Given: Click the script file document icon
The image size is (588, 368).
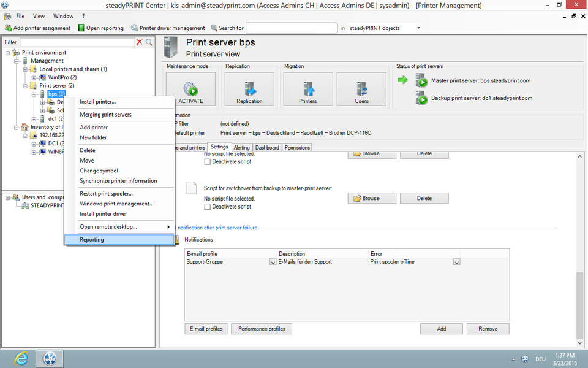Looking at the screenshot, I should click(x=191, y=188).
